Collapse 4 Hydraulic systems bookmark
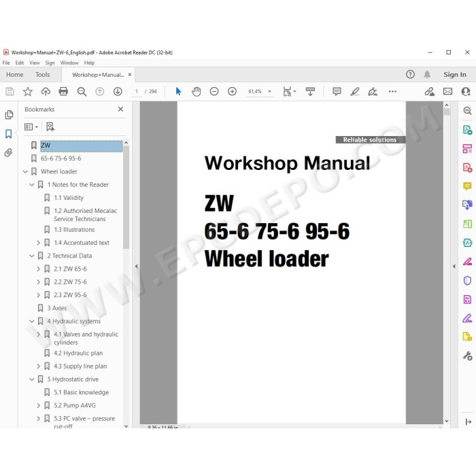This screenshot has width=476, height=476. click(x=31, y=321)
